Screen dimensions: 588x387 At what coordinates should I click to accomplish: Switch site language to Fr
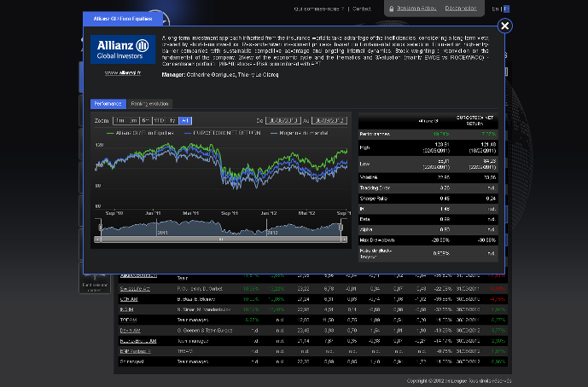(506, 9)
